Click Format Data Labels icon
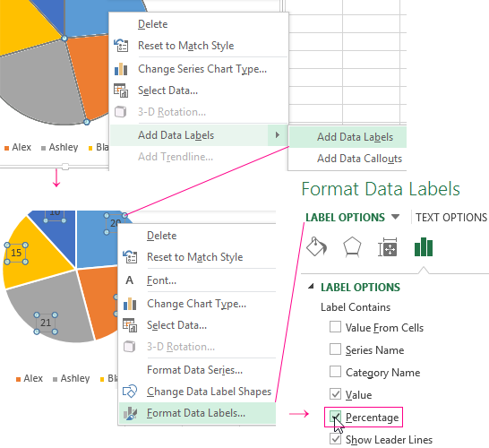 click(x=130, y=413)
